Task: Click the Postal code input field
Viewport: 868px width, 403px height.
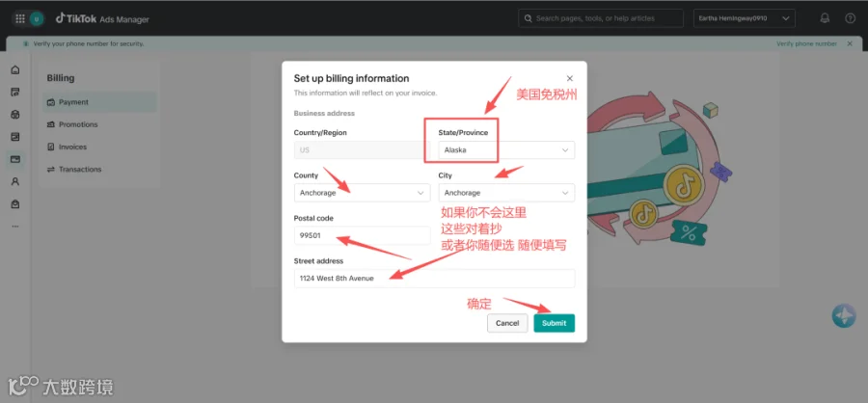Action: [x=362, y=235]
